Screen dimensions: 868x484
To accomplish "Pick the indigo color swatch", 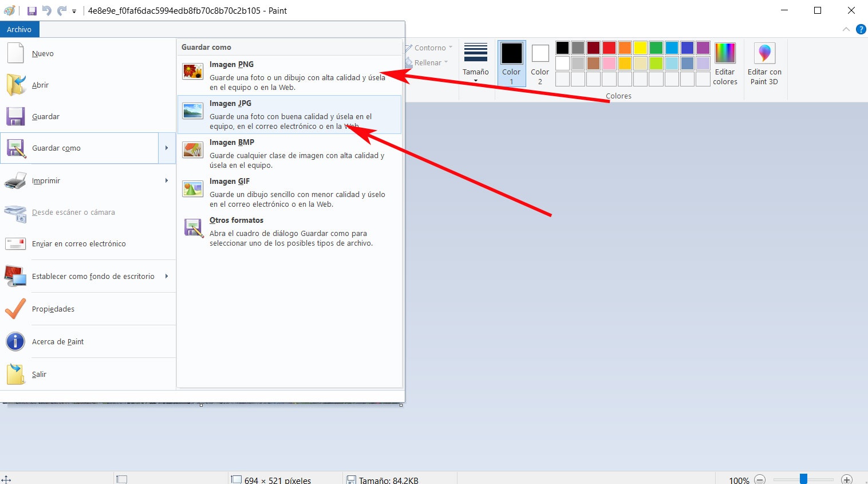I will coord(687,48).
